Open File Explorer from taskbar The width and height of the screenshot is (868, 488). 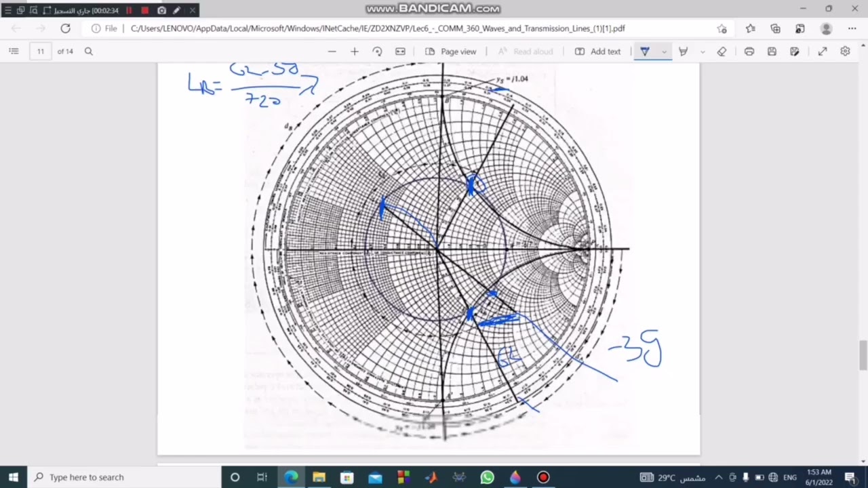pos(319,477)
